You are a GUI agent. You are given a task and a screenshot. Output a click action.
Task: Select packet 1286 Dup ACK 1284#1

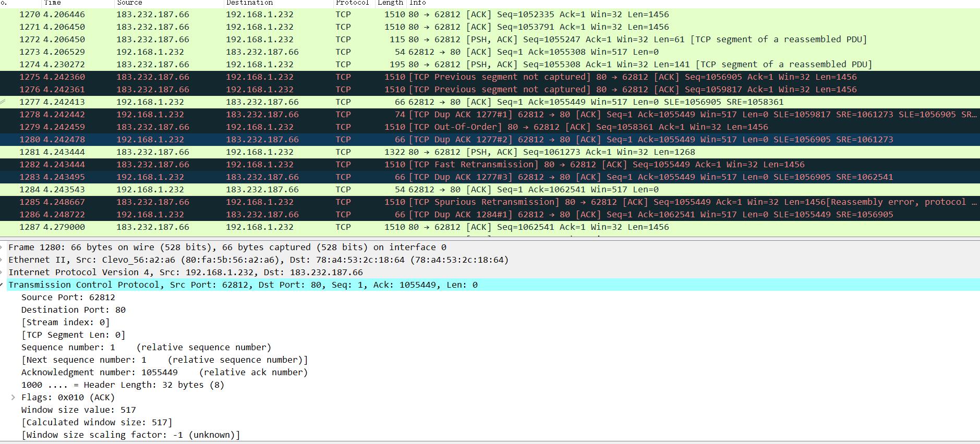(490, 215)
